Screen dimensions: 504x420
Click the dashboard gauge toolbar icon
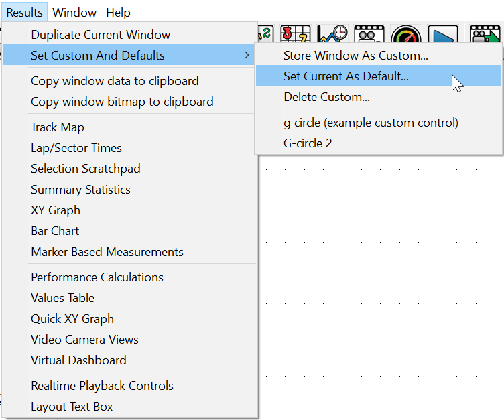405,35
